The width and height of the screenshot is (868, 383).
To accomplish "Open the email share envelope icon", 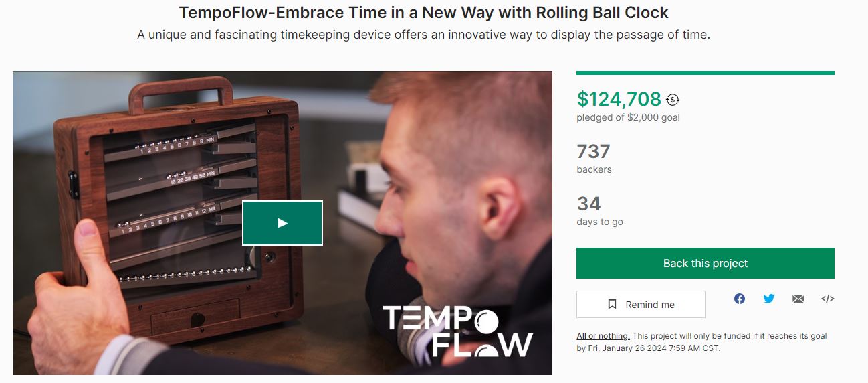I will pos(798,299).
